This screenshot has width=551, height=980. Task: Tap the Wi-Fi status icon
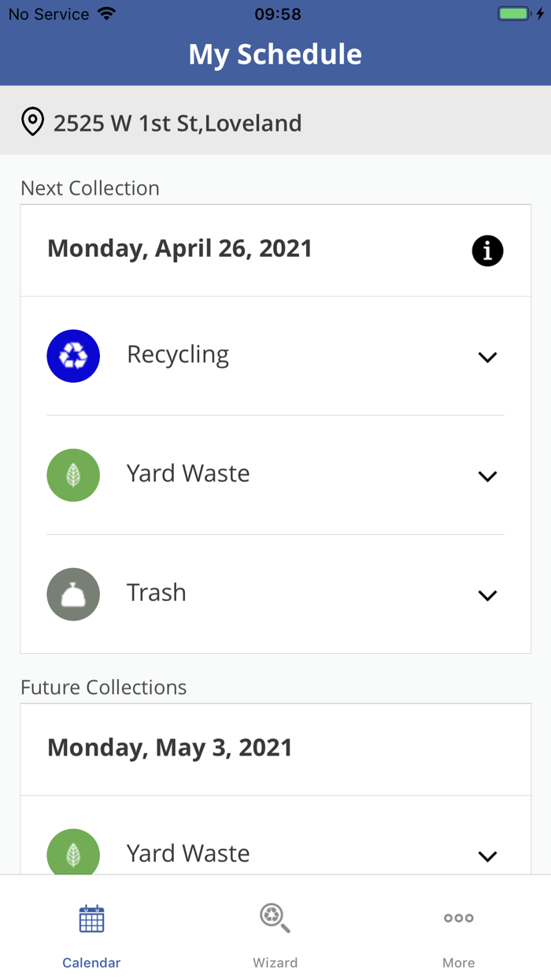click(105, 13)
